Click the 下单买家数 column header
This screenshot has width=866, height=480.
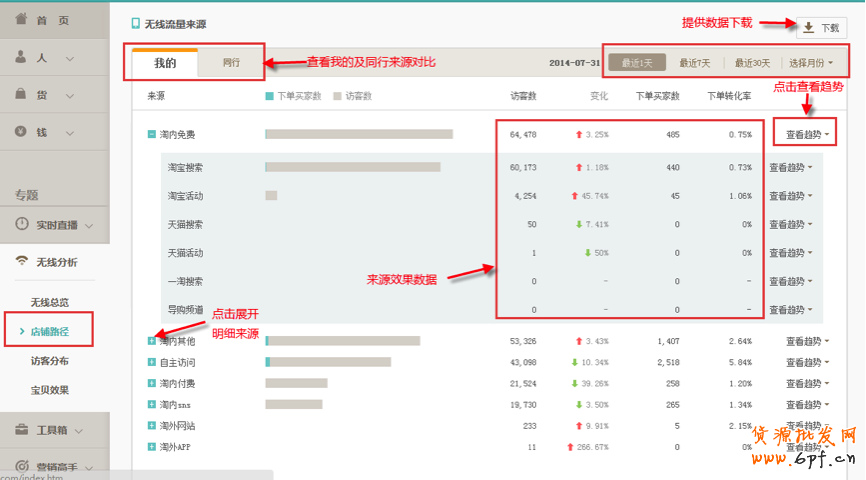coord(657,96)
